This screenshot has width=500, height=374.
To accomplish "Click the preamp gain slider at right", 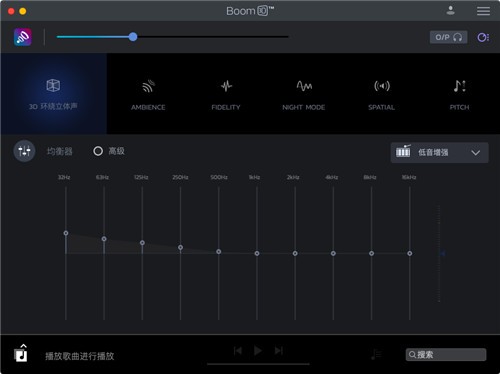I will tap(440, 253).
